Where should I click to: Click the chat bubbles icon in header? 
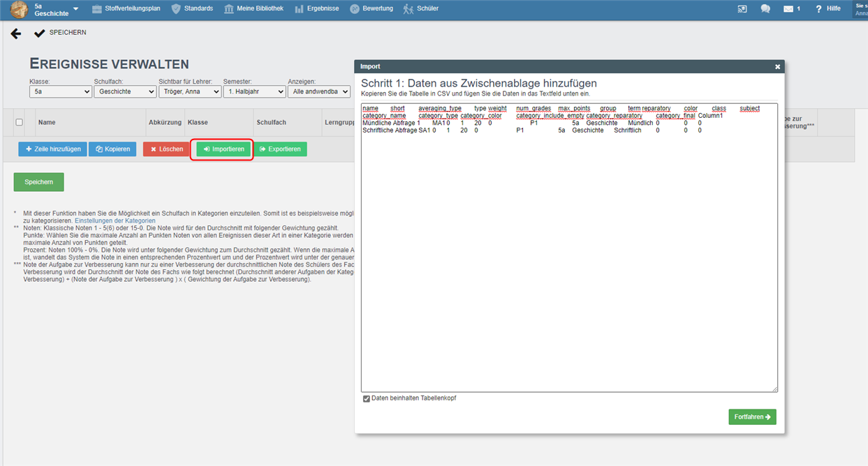765,9
